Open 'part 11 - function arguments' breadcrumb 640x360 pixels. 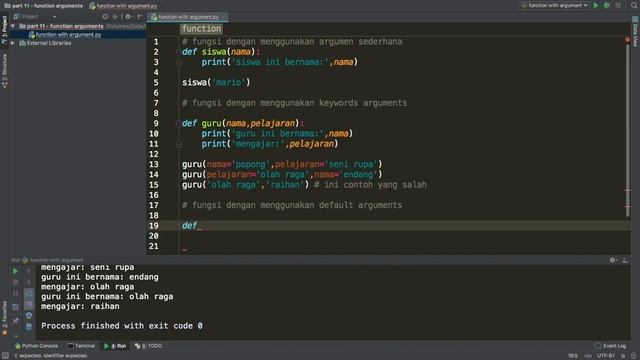tap(43, 6)
